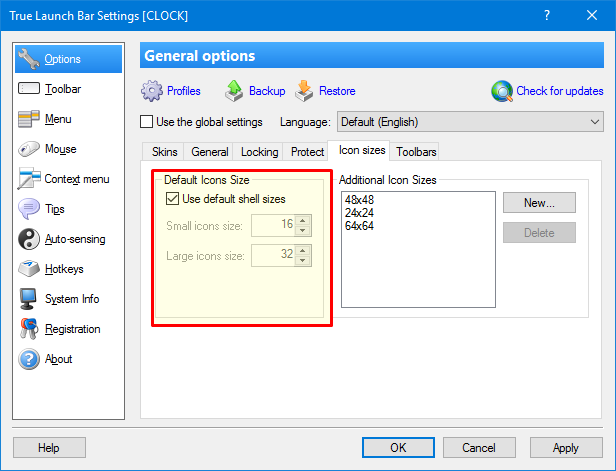Switch to the General tab
The image size is (616, 471).
[x=209, y=152]
